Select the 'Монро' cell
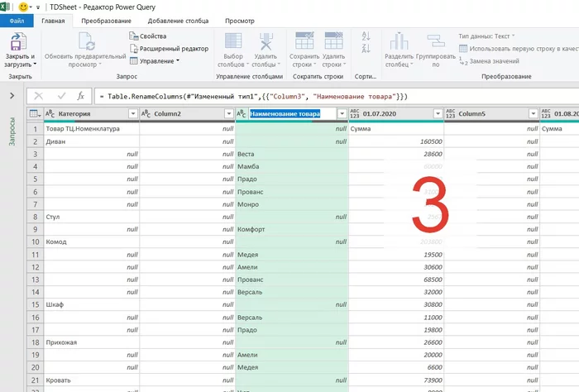Image resolution: width=579 pixels, height=392 pixels. tap(292, 204)
